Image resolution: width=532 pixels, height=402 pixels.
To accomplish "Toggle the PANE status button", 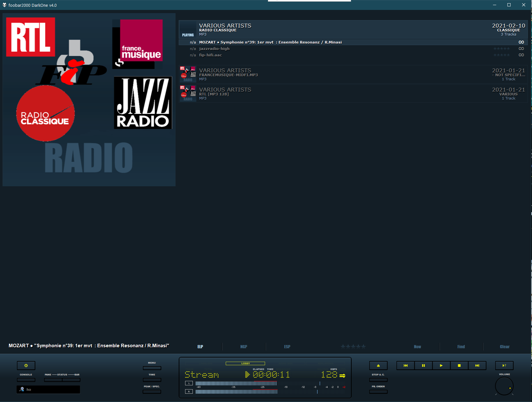I will 53,380.
